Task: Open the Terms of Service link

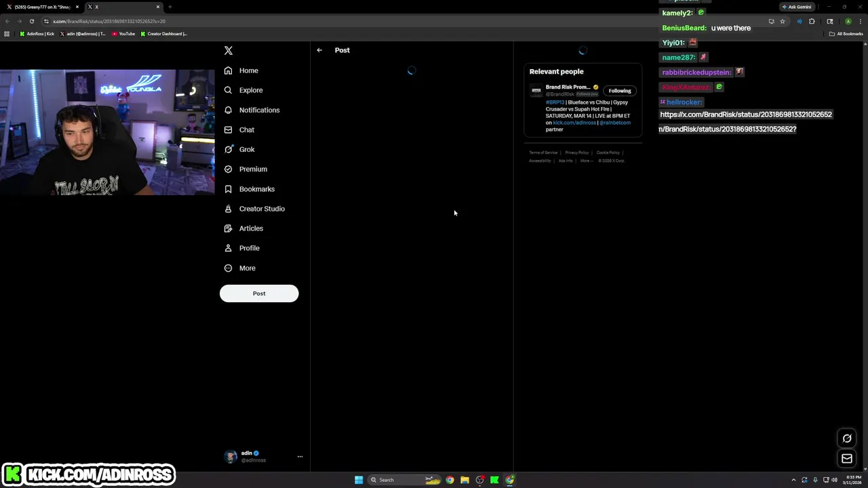Action: (543, 152)
